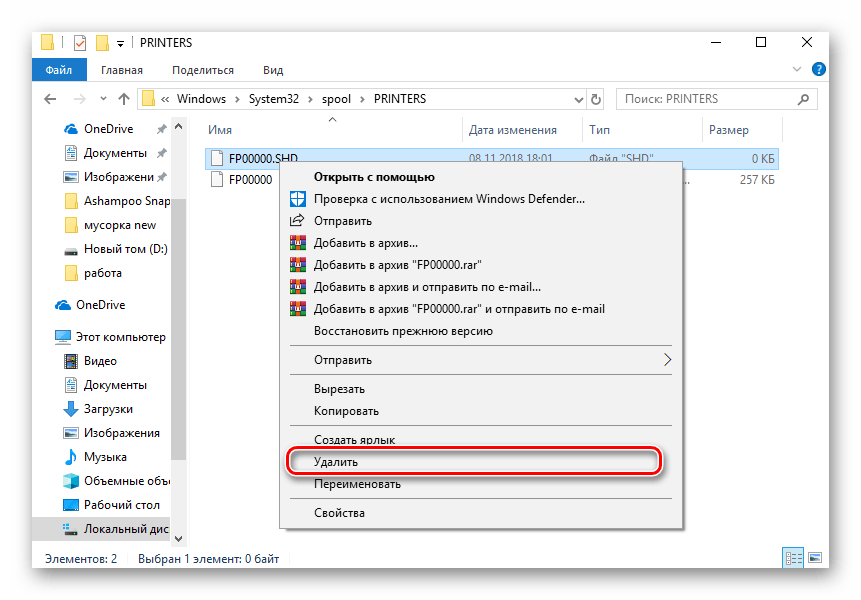861x600 pixels.
Task: Open the Help question mark icon
Action: [x=818, y=70]
